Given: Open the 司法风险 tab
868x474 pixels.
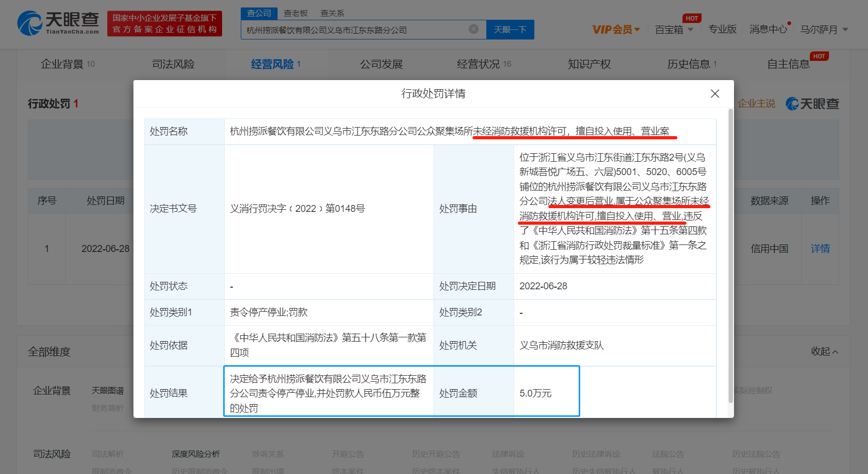Looking at the screenshot, I should point(173,64).
